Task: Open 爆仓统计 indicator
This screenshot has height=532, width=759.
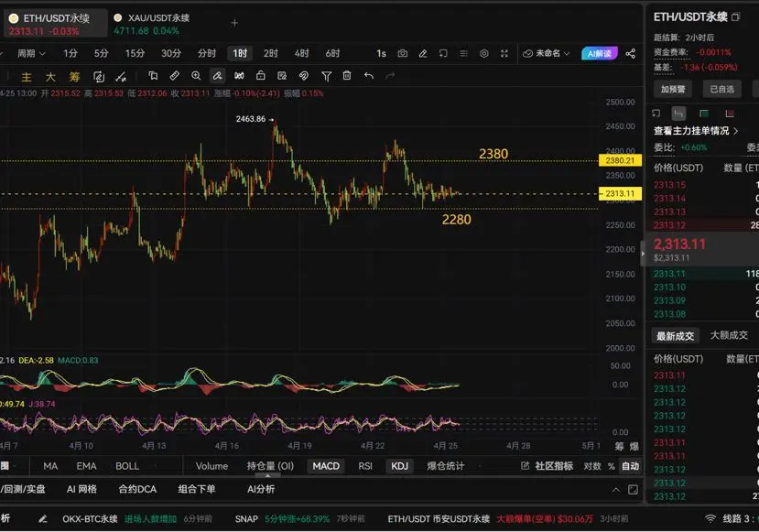Action: pos(445,466)
